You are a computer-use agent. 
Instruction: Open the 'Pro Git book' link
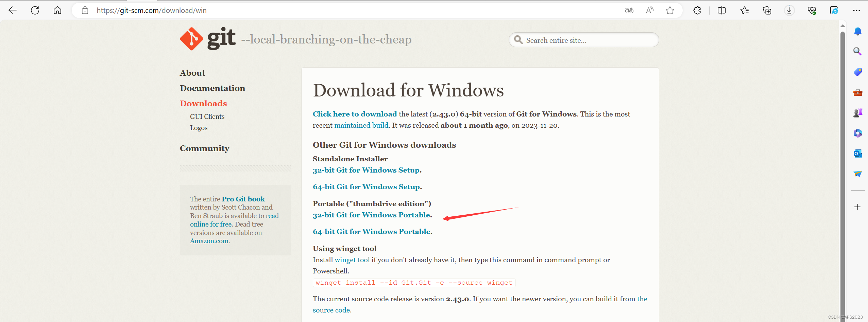243,199
